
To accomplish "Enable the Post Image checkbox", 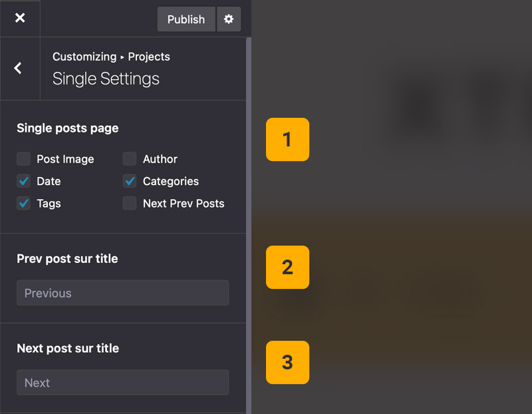I will (x=24, y=159).
